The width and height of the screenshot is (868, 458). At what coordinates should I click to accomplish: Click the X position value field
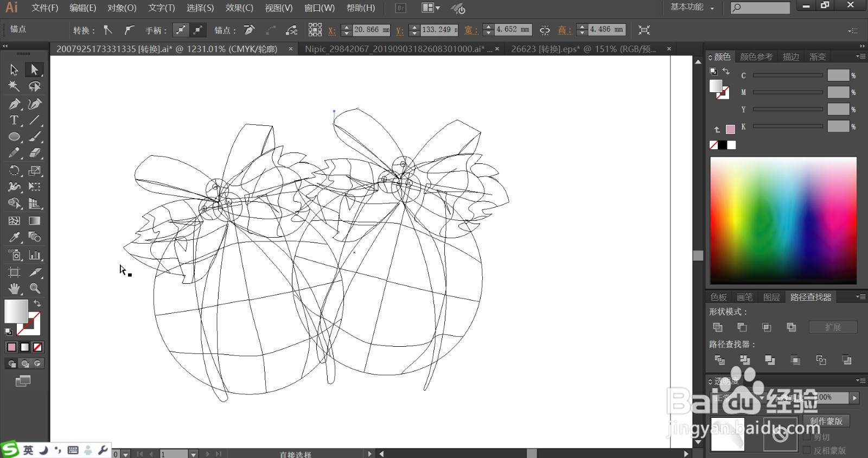[372, 30]
